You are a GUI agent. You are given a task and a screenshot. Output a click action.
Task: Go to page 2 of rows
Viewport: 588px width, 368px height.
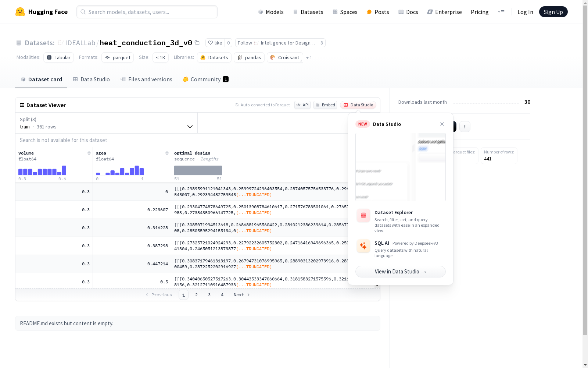click(x=197, y=295)
